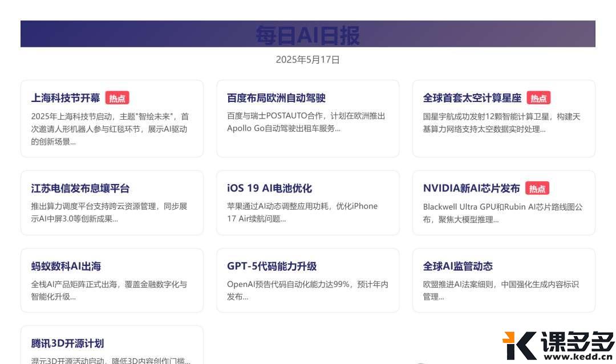Click the www.kedd.cn watermark text
Viewport: 616px width, 364px height.
pos(578,358)
